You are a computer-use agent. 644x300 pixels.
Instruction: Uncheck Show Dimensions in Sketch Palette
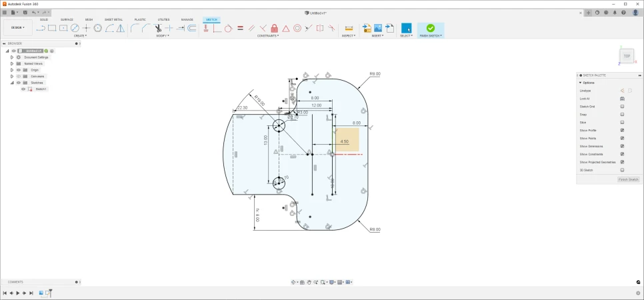point(622,146)
